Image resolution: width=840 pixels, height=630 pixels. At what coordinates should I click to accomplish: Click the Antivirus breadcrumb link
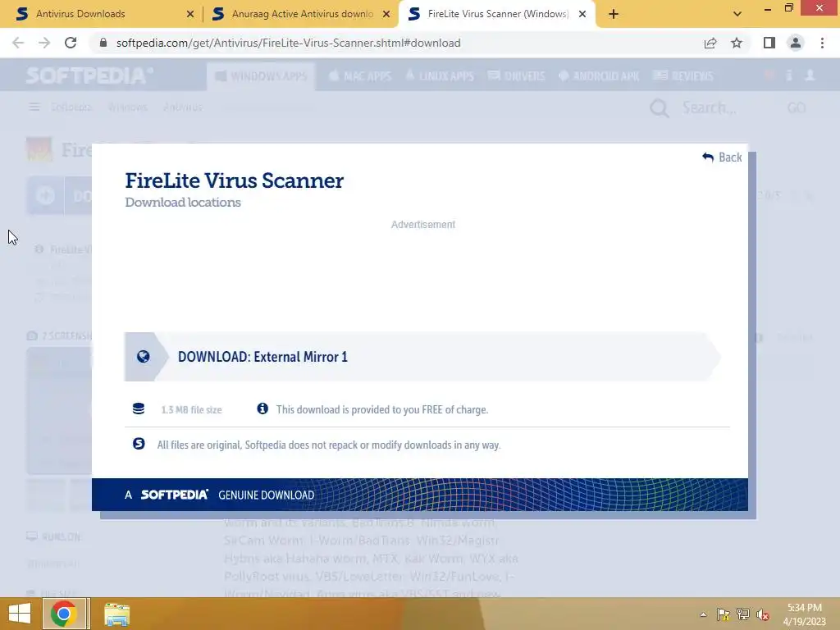click(x=183, y=107)
